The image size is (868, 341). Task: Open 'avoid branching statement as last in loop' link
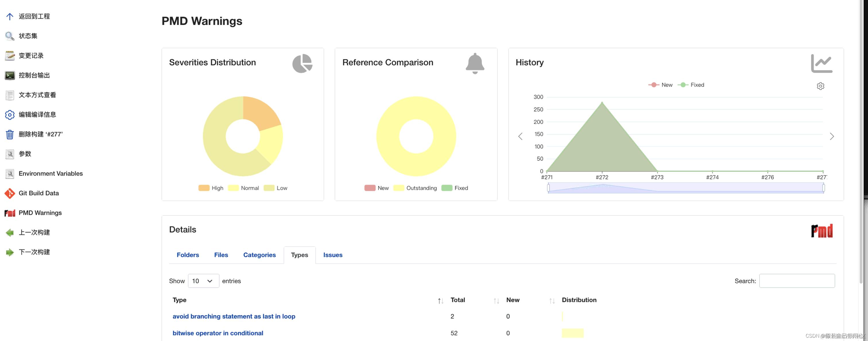tap(234, 316)
